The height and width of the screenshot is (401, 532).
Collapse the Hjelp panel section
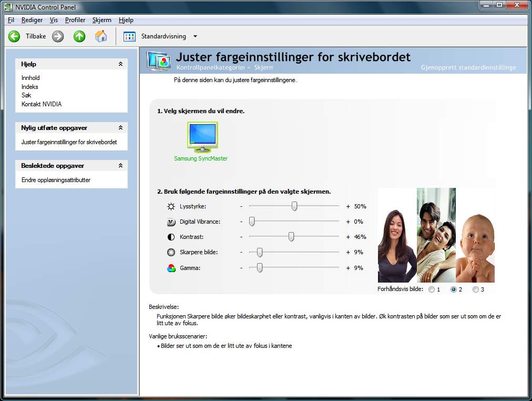pyautogui.click(x=120, y=64)
